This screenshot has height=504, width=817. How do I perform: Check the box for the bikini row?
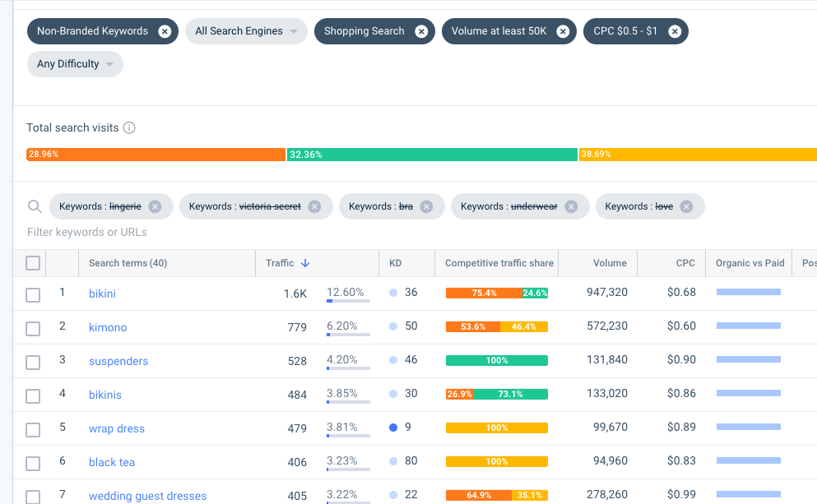click(x=33, y=295)
